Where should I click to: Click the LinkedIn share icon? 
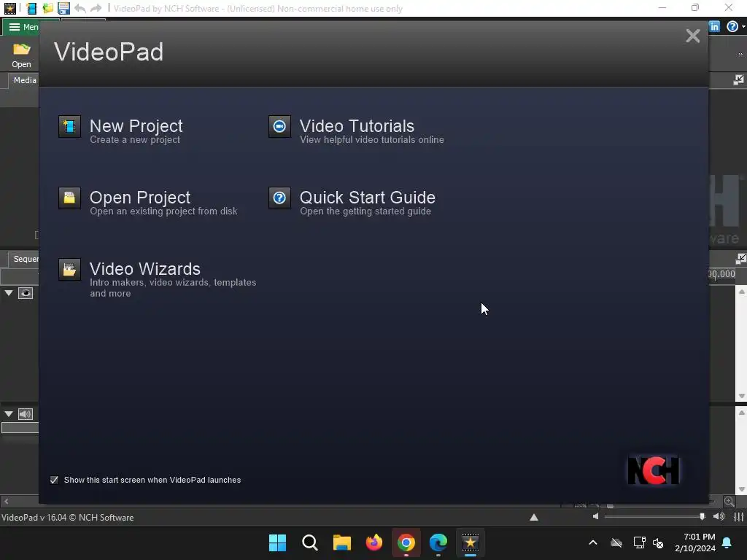pos(714,27)
